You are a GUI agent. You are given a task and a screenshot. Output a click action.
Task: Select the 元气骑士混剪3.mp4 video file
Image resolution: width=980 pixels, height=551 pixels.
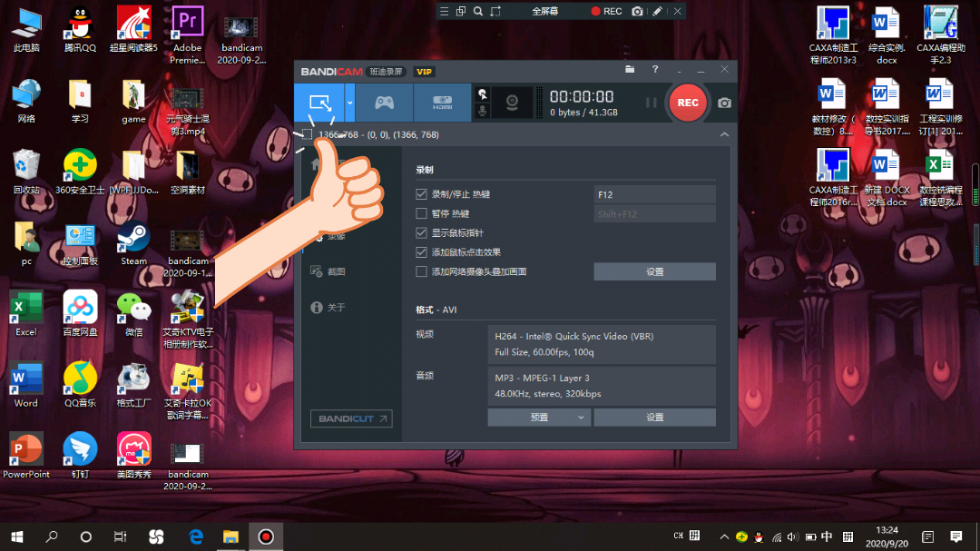[188, 113]
